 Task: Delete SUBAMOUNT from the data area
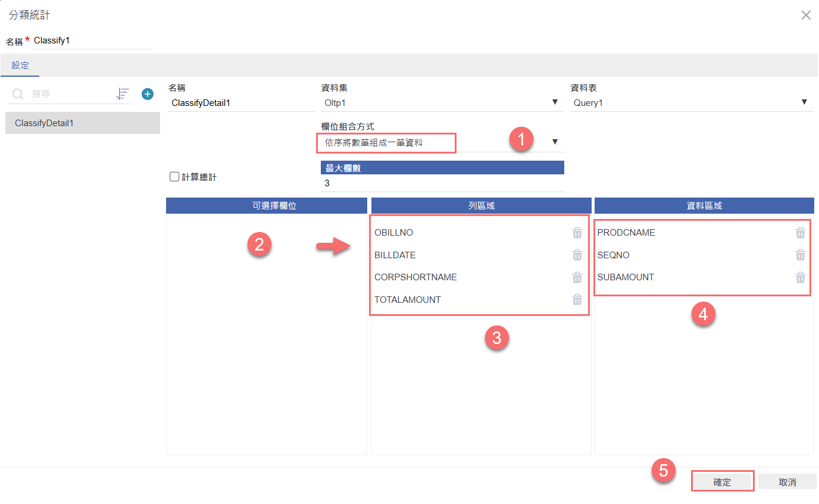[800, 277]
